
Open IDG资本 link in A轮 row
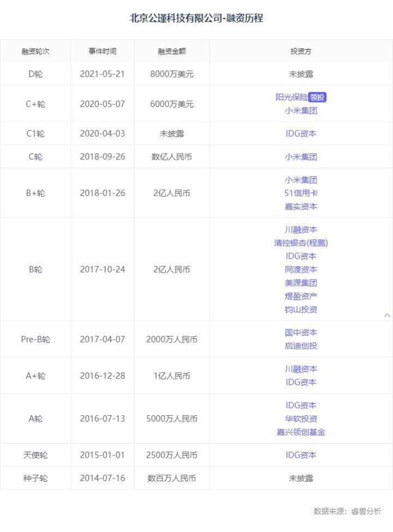[301, 405]
